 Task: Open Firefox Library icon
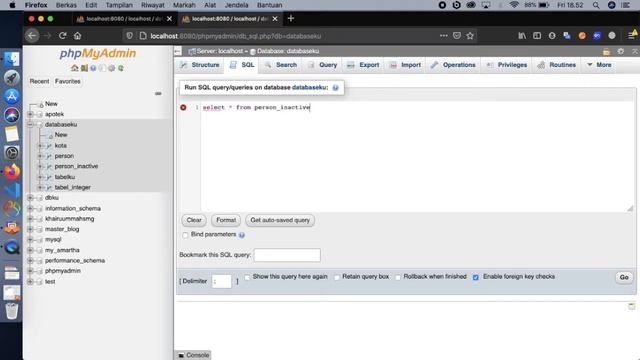tap(522, 36)
